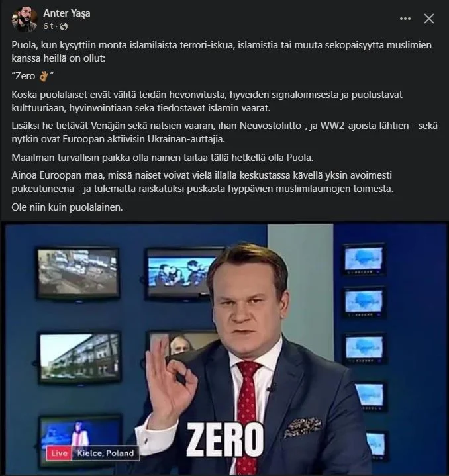The image size is (449, 476).
Task: Click the Anter Yaşa author name
Action: (x=67, y=13)
